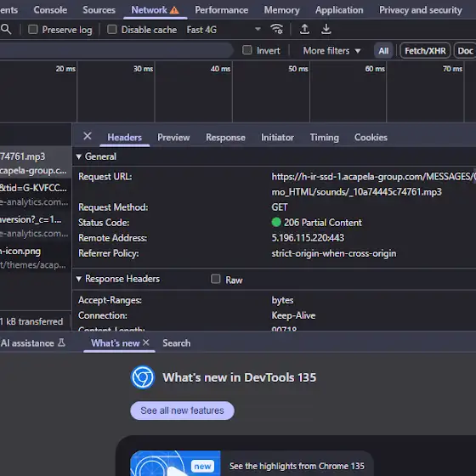
Task: Click the 5.196.115.220:443 remote address value
Action: 308,238
